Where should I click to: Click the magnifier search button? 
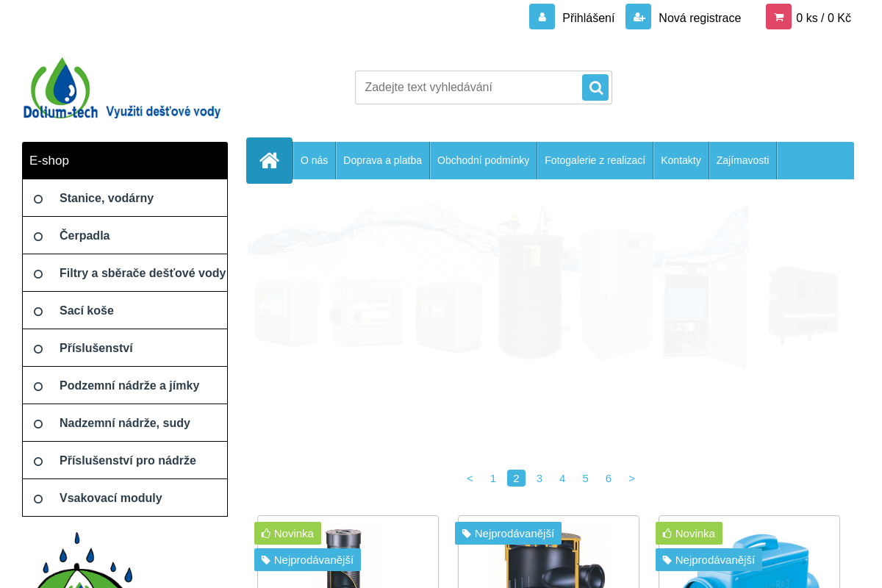click(595, 87)
